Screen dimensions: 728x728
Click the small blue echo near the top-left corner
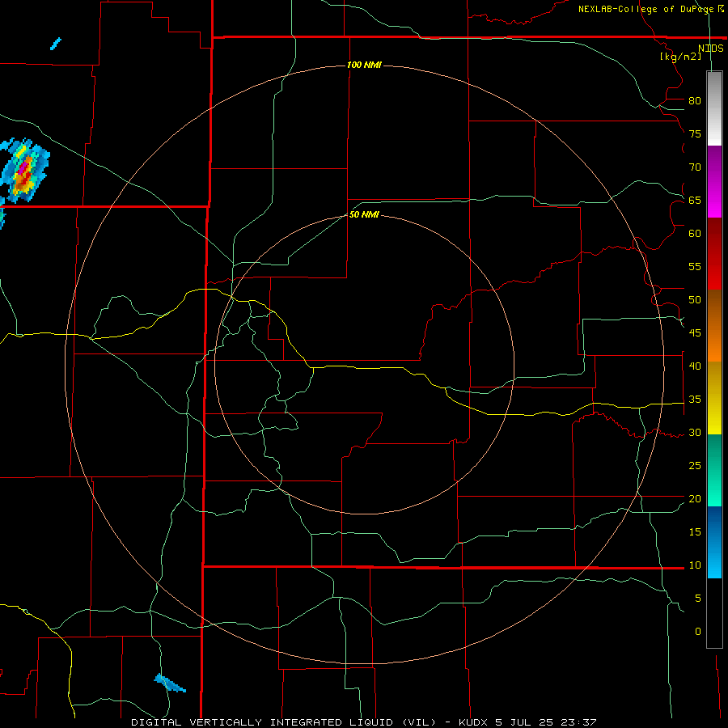tap(56, 44)
